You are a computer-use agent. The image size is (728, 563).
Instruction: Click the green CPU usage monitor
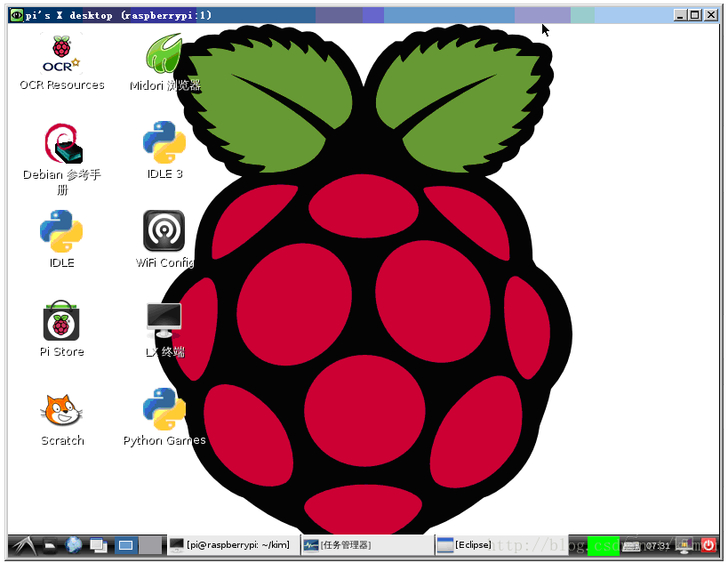click(603, 546)
